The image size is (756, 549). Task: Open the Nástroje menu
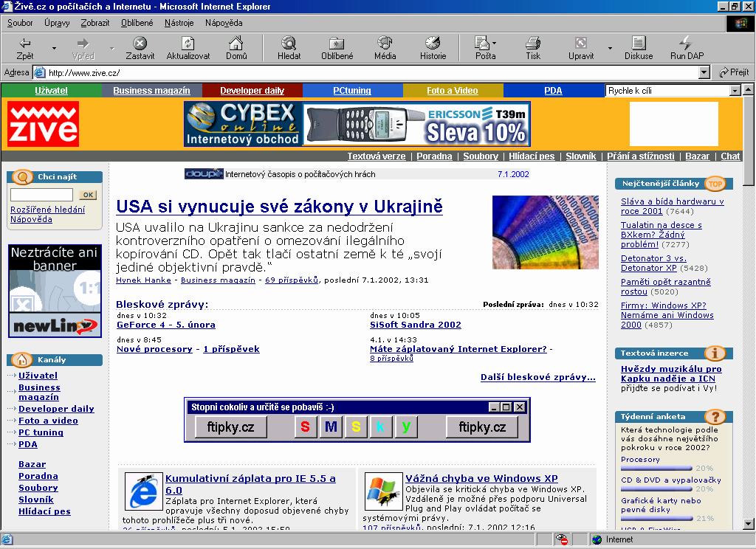179,23
